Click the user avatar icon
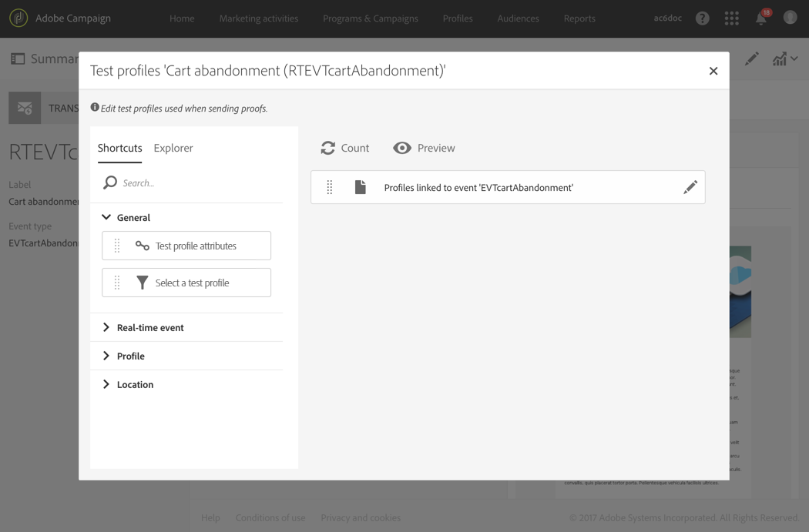 click(x=790, y=18)
